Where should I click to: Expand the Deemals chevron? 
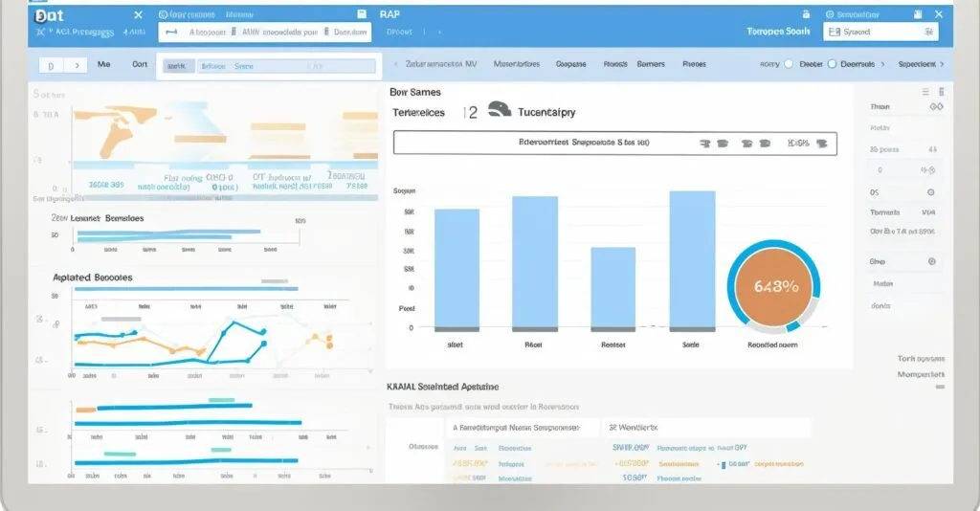(882, 64)
